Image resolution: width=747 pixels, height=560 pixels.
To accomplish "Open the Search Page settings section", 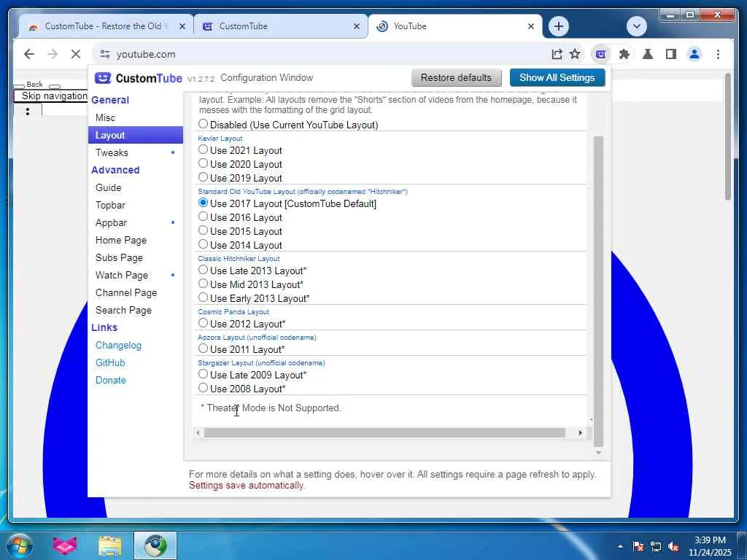I will pyautogui.click(x=135, y=311).
